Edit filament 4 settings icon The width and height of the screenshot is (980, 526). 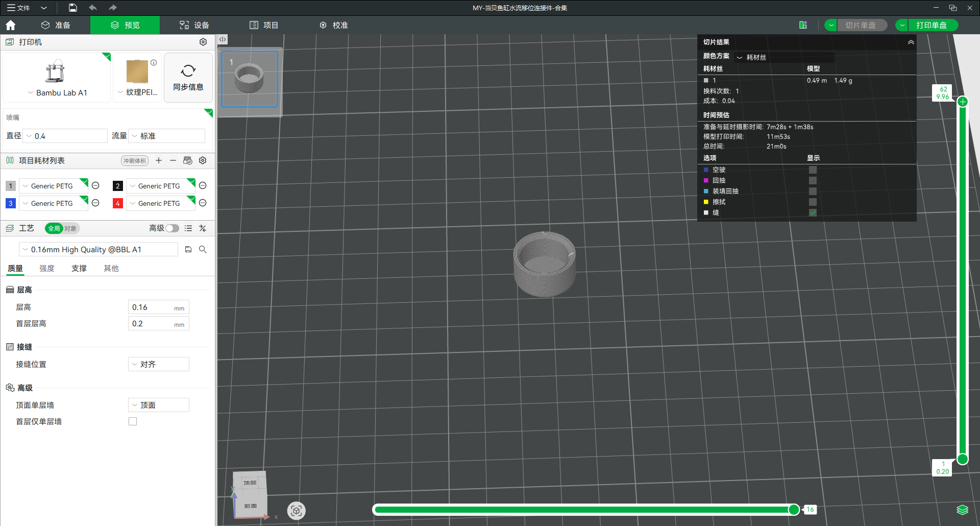coord(203,203)
